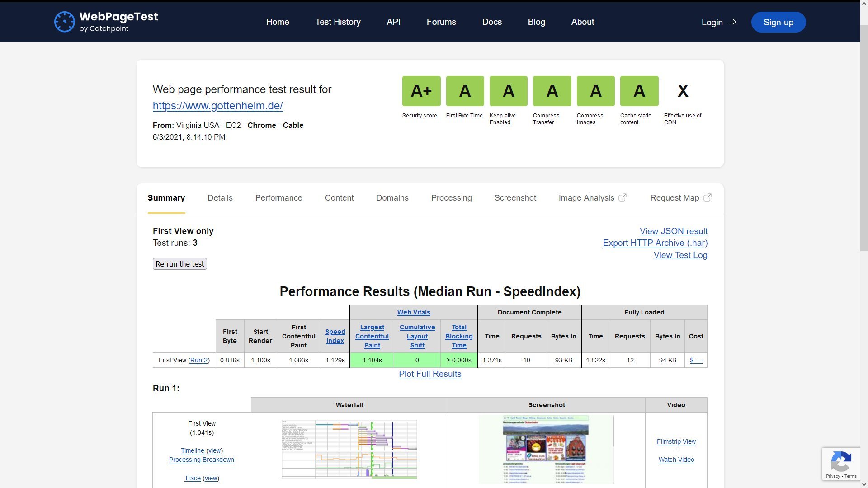Open the Details tab
The width and height of the screenshot is (868, 488).
tap(220, 198)
